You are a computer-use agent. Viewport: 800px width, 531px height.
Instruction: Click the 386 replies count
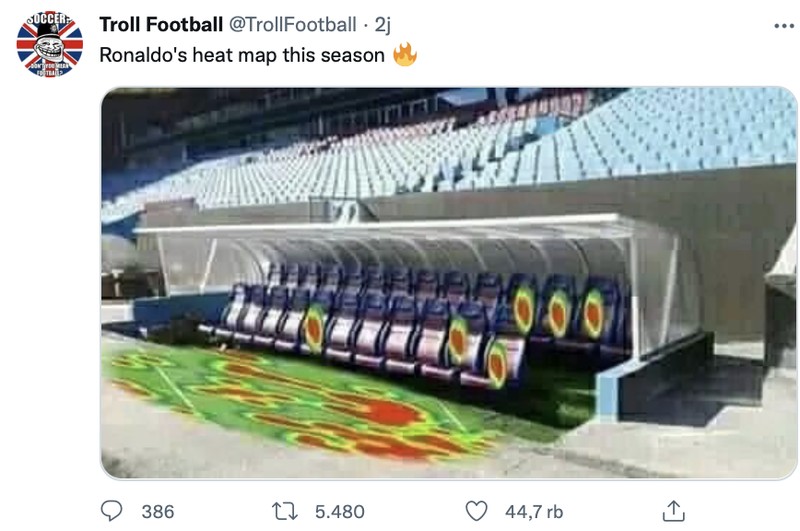(157, 511)
